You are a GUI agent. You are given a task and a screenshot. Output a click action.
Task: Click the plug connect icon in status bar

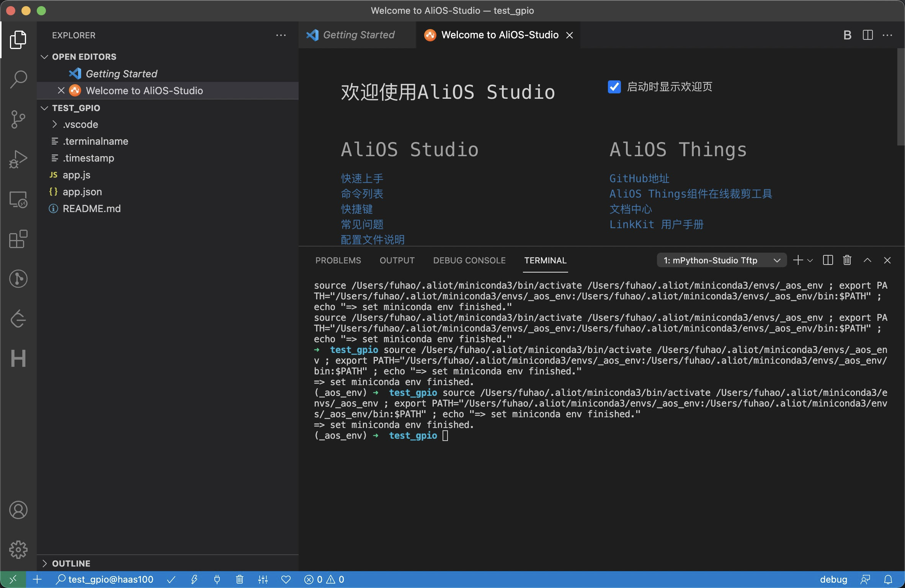217,580
